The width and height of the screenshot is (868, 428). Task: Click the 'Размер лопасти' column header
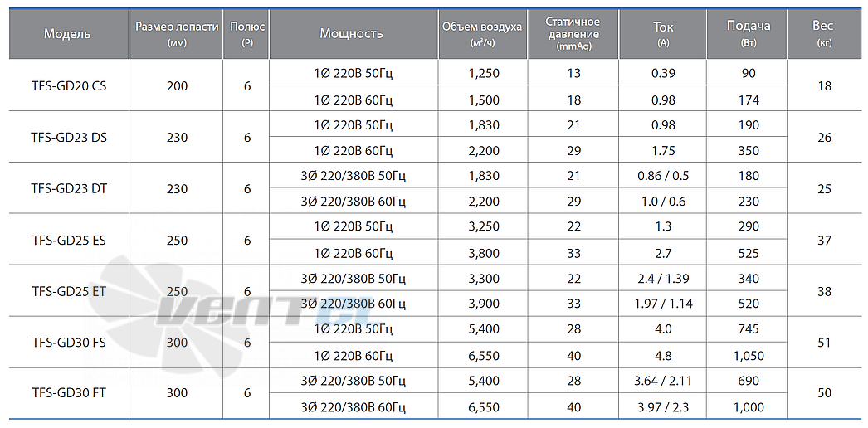[176, 33]
